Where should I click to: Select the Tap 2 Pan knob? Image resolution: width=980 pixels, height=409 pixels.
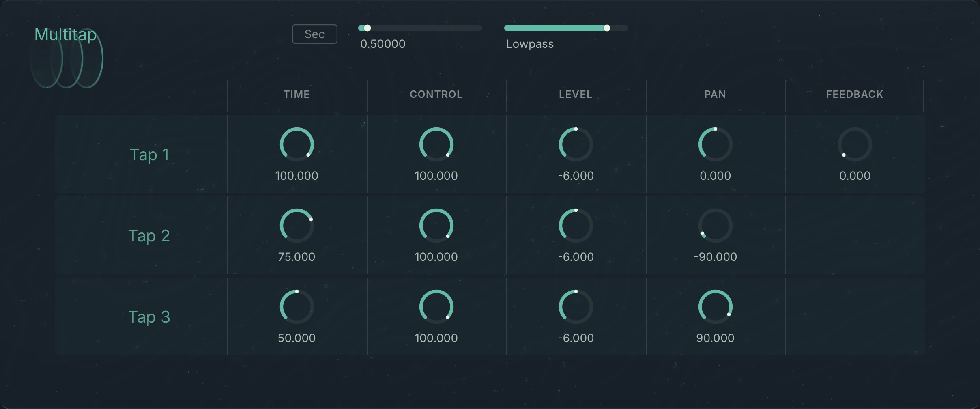click(715, 225)
